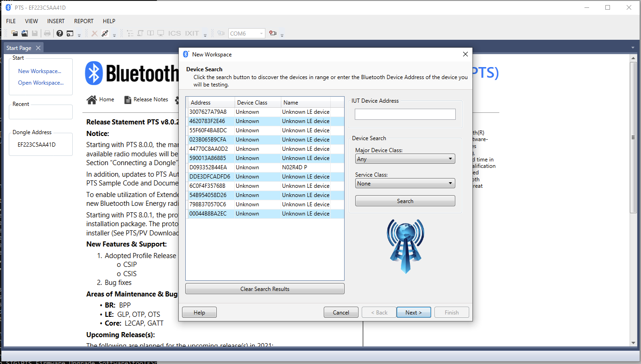The height and width of the screenshot is (364, 641).
Task: Click the help window icon beside question mark
Action: click(70, 33)
